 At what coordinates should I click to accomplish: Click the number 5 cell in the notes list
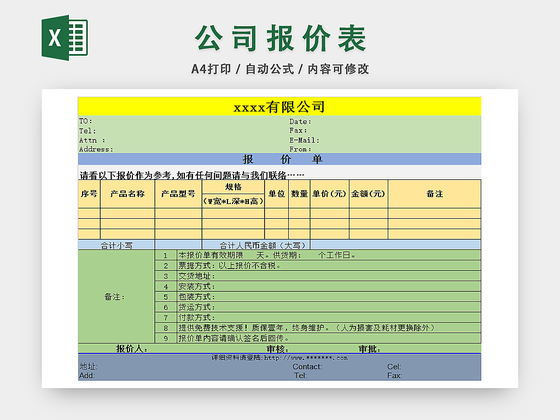pyautogui.click(x=166, y=296)
